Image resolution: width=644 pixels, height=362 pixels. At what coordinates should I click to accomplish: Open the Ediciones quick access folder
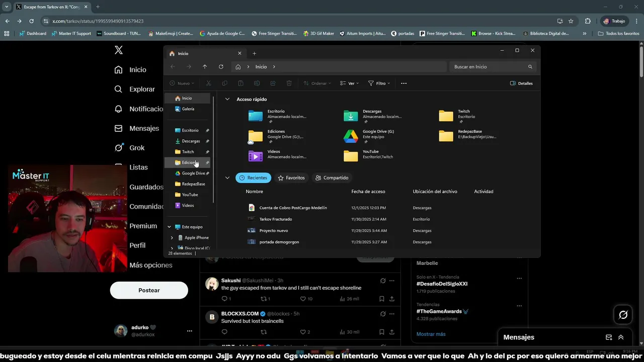coord(277,136)
